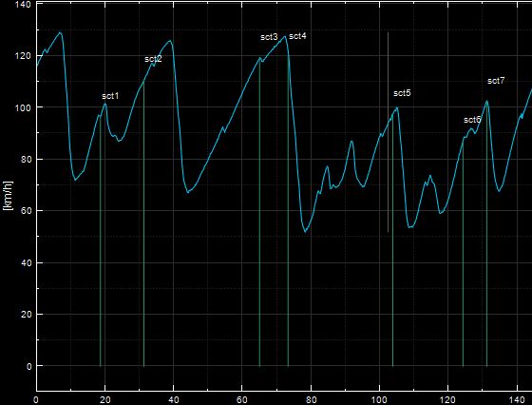Click the 140 tick on the x-axis

(517, 400)
